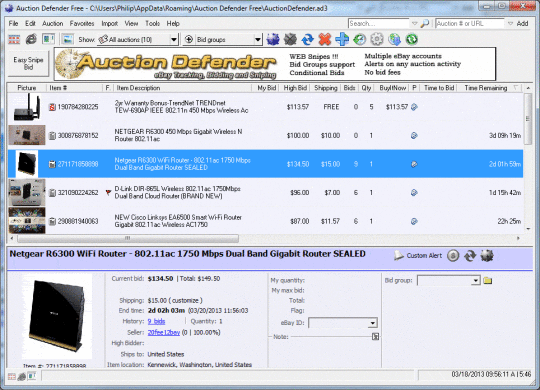Open the yellow bid group folder icon

point(487,280)
